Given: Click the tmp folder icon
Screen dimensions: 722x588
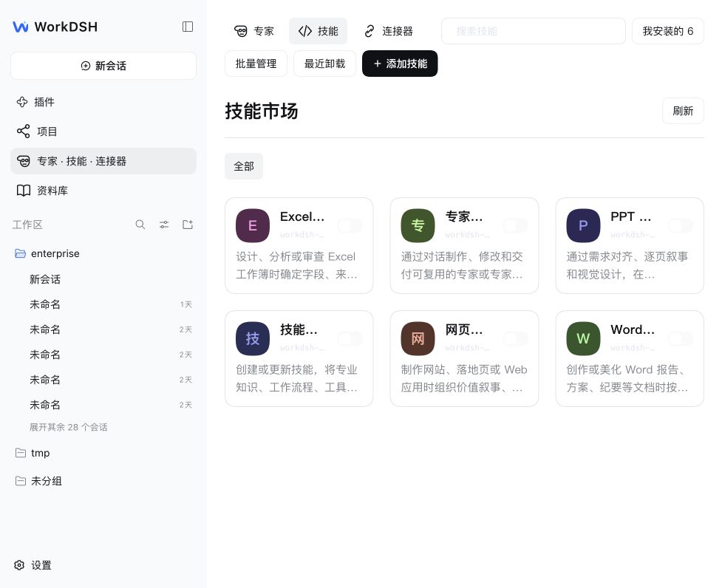Looking at the screenshot, I should (x=20, y=453).
